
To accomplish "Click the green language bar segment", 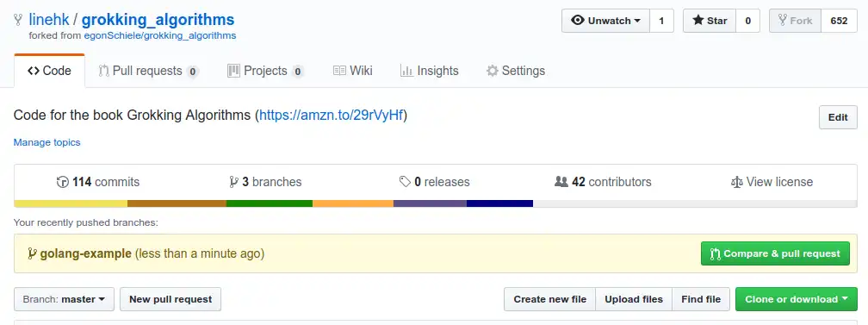I will pyautogui.click(x=270, y=203).
